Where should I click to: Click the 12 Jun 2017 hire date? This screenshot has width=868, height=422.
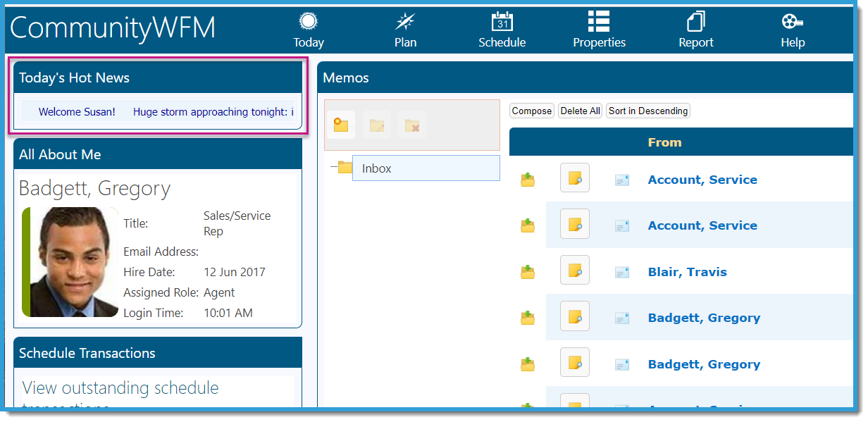tap(235, 272)
